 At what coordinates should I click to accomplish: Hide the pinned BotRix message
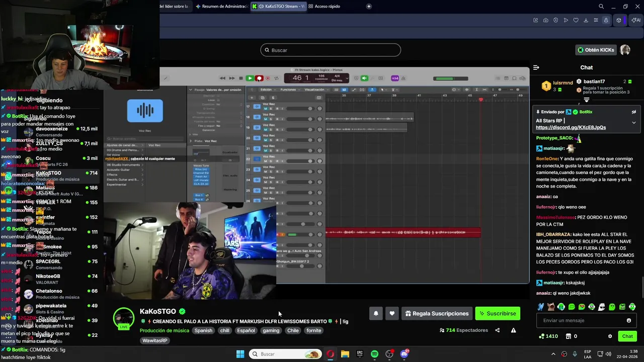(634, 112)
